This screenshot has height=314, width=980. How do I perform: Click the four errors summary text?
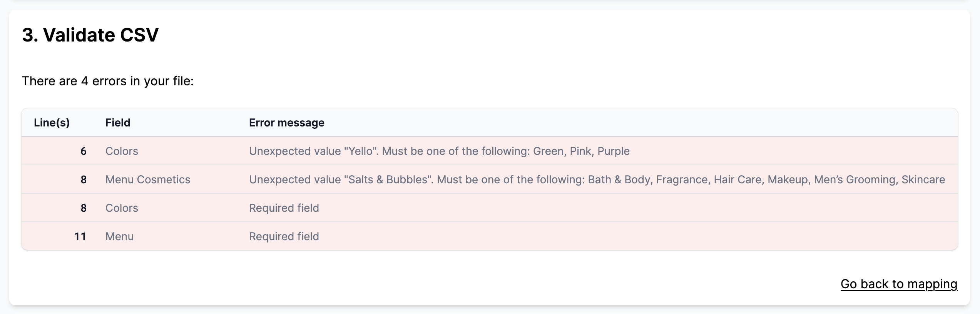click(x=108, y=80)
